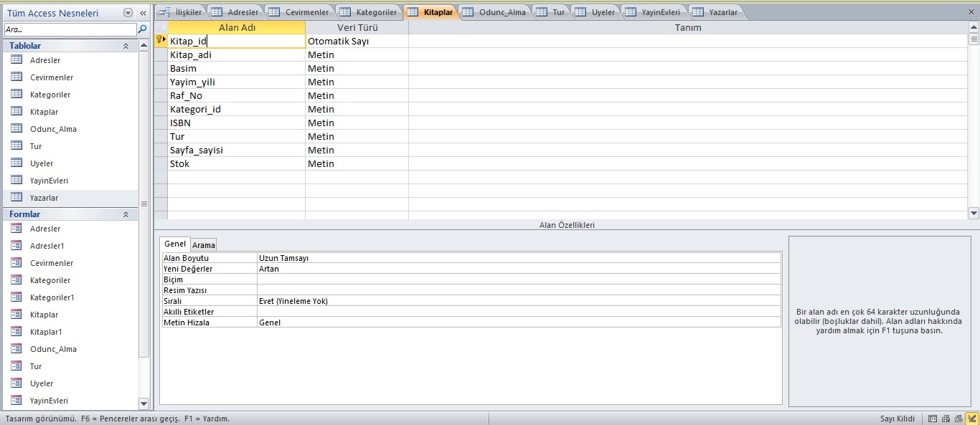The width and height of the screenshot is (980, 425).
Task: Click the Alan Boyutu property value
Action: (518, 258)
